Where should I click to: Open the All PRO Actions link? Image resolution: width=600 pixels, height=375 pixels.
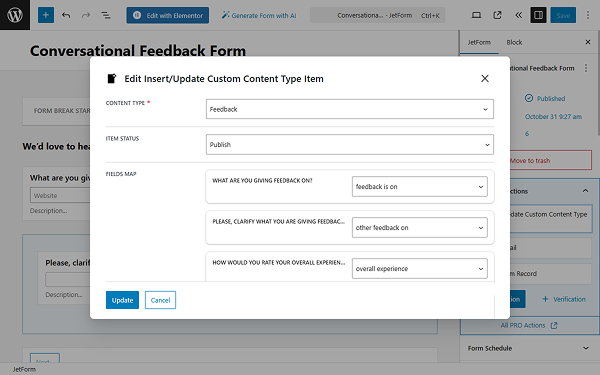pyautogui.click(x=529, y=325)
